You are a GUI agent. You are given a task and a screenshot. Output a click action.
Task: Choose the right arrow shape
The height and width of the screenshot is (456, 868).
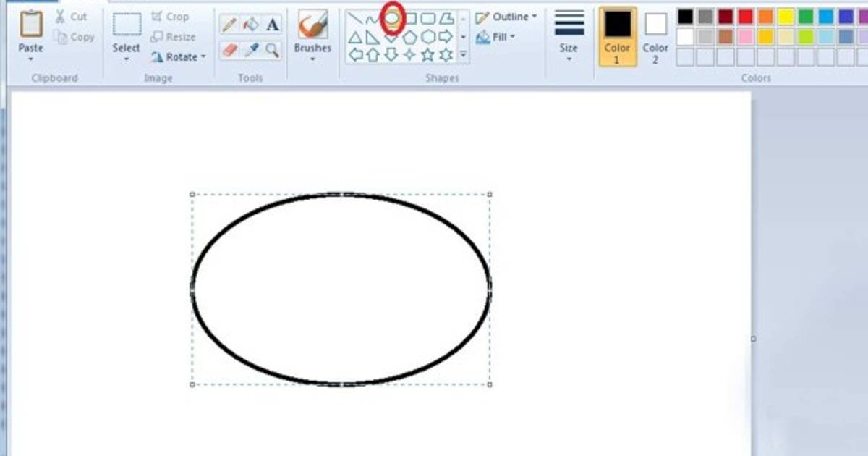click(446, 36)
